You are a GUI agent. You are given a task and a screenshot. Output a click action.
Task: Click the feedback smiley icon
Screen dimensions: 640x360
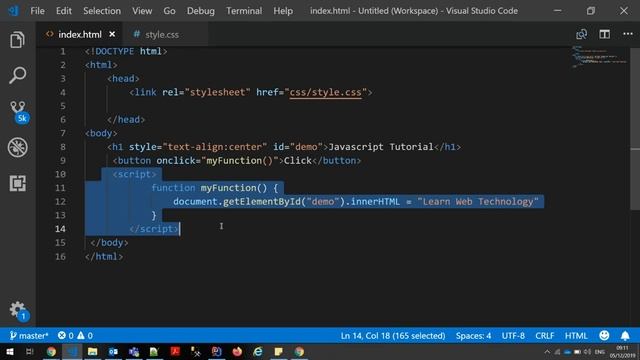tap(604, 336)
